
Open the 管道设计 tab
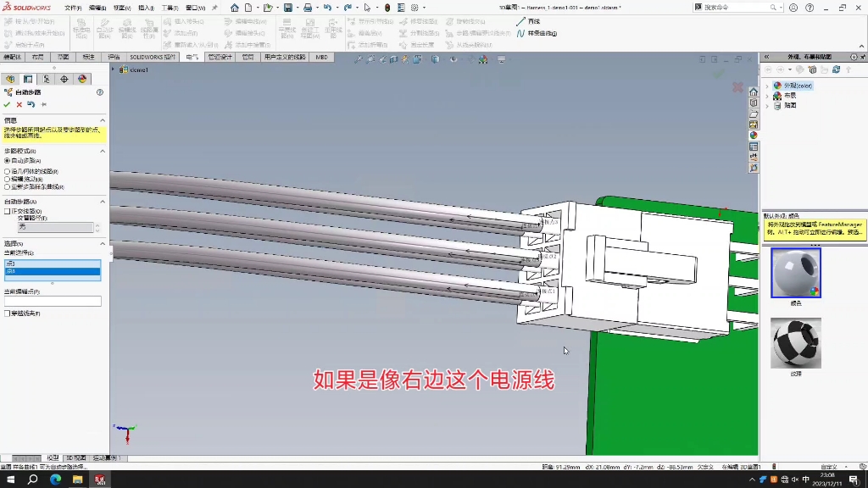(220, 57)
